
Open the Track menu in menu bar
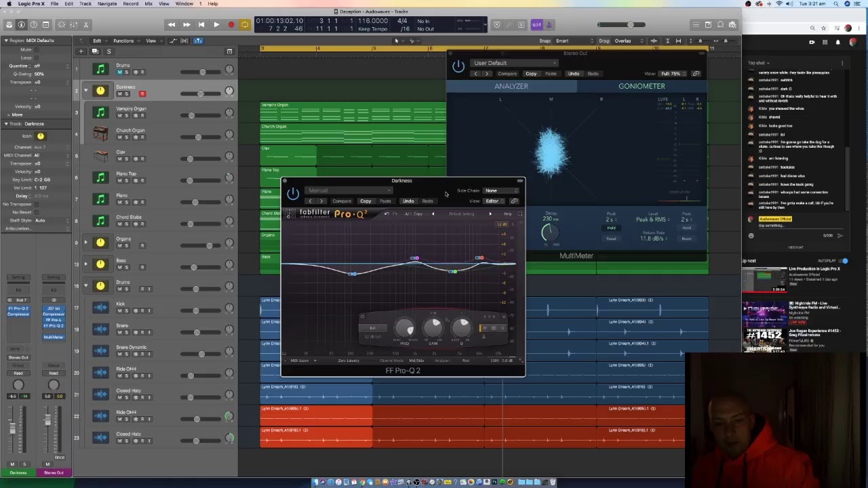[85, 3]
